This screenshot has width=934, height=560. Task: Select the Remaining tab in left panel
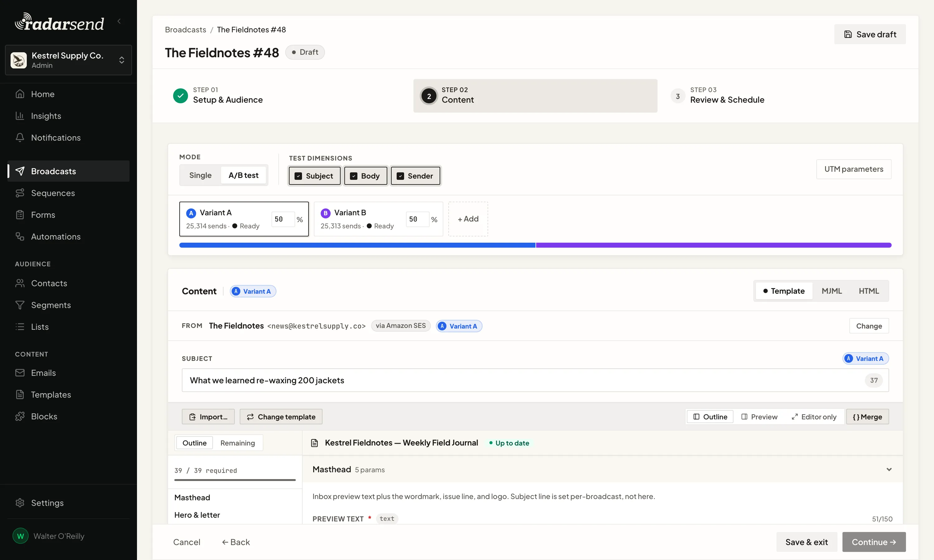click(238, 443)
